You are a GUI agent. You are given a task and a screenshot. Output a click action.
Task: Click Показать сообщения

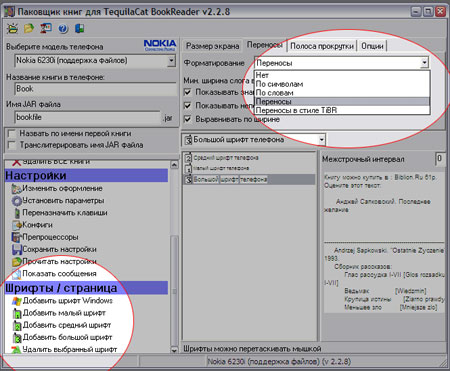click(59, 274)
